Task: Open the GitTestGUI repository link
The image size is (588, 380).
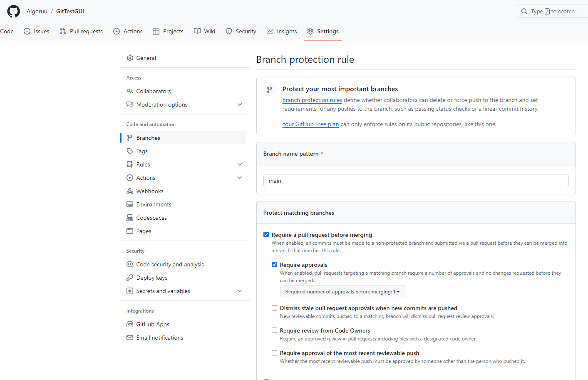Action: [x=70, y=11]
